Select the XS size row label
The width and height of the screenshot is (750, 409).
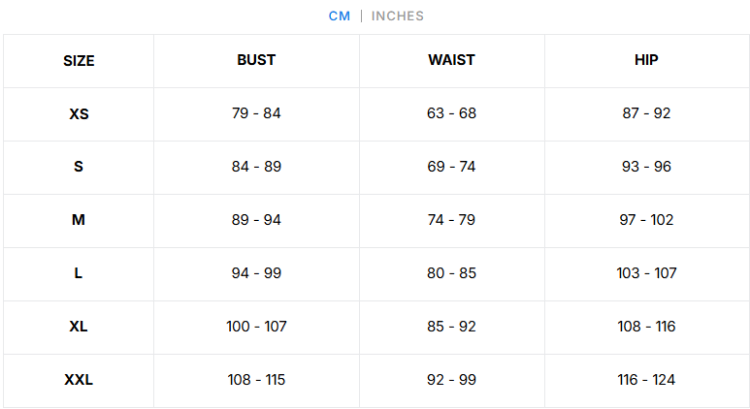(x=78, y=114)
